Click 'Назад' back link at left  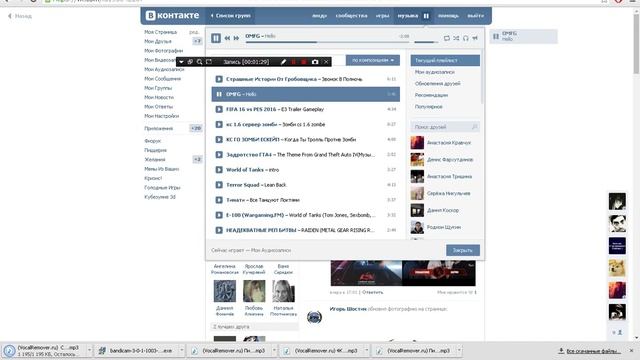[x=20, y=16]
